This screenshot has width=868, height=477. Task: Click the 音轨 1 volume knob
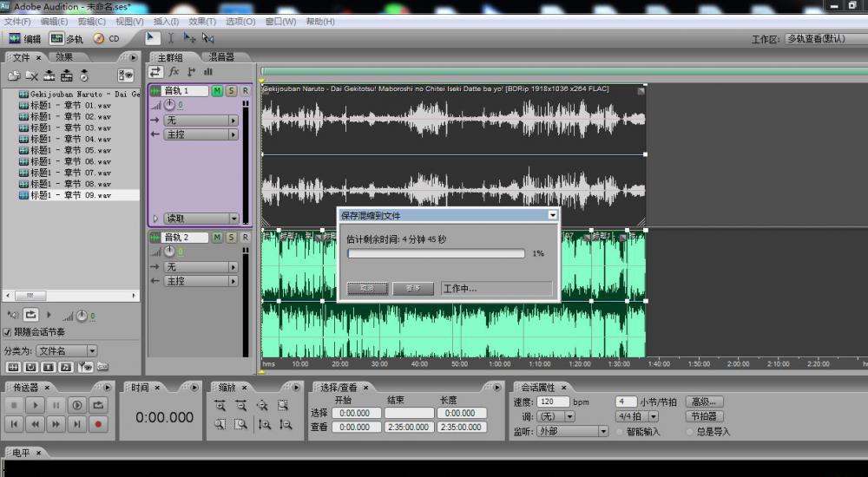point(169,105)
